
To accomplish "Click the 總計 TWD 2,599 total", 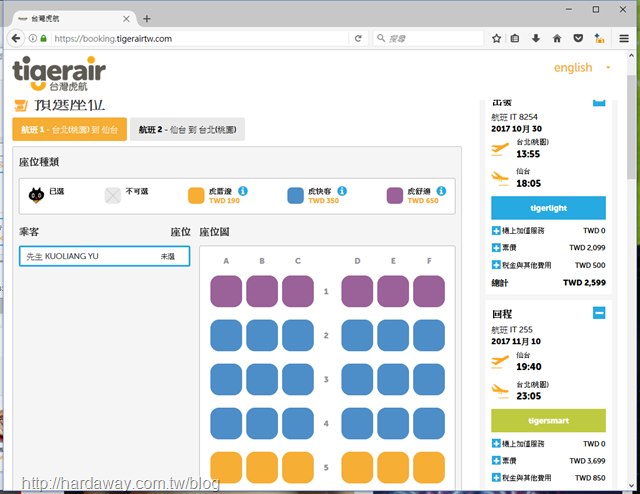I will coord(548,283).
